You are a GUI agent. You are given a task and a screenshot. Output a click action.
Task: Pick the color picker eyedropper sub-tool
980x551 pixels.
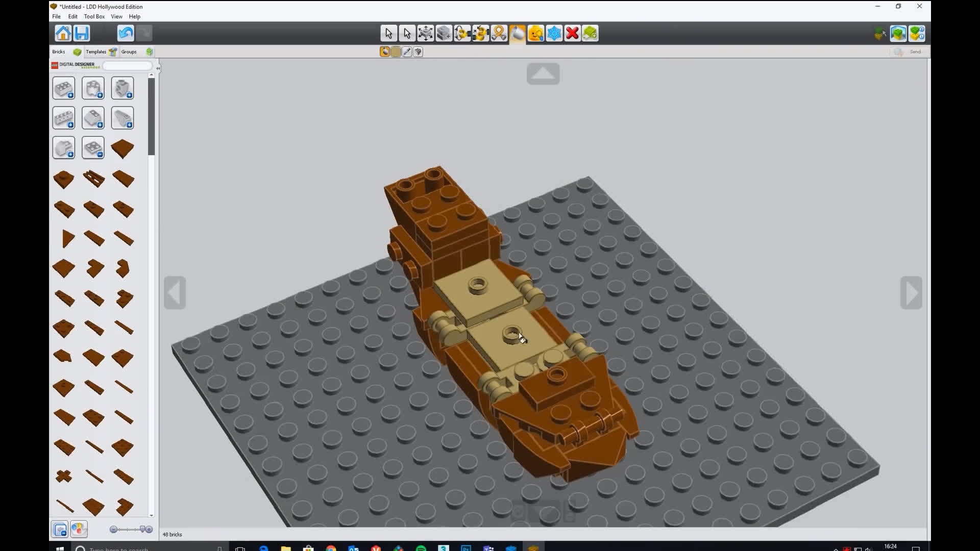pyautogui.click(x=407, y=52)
